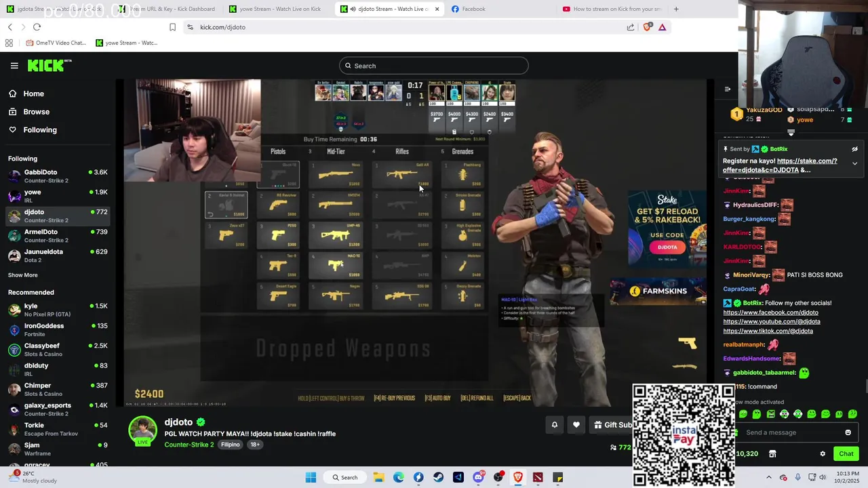Open File Explorer from taskbar

point(378,477)
